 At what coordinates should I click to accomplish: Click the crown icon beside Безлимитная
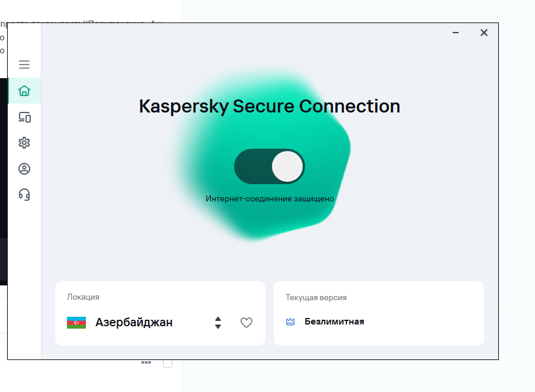click(x=290, y=322)
